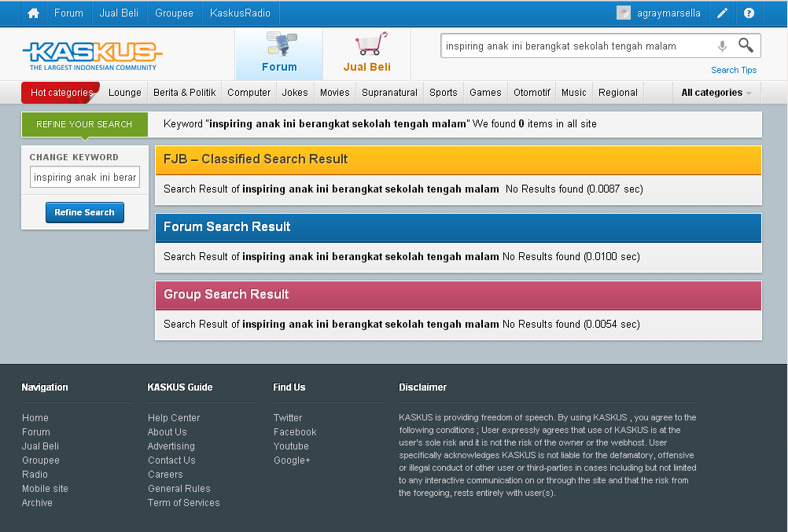The height and width of the screenshot is (532, 788).
Task: Open Facebook link in Find Us
Action: tap(294, 431)
